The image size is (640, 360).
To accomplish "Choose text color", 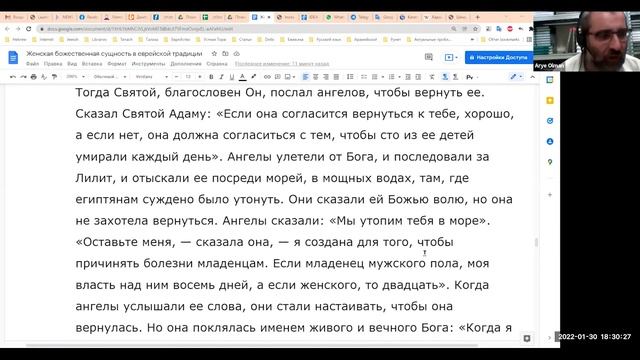I will (242, 77).
